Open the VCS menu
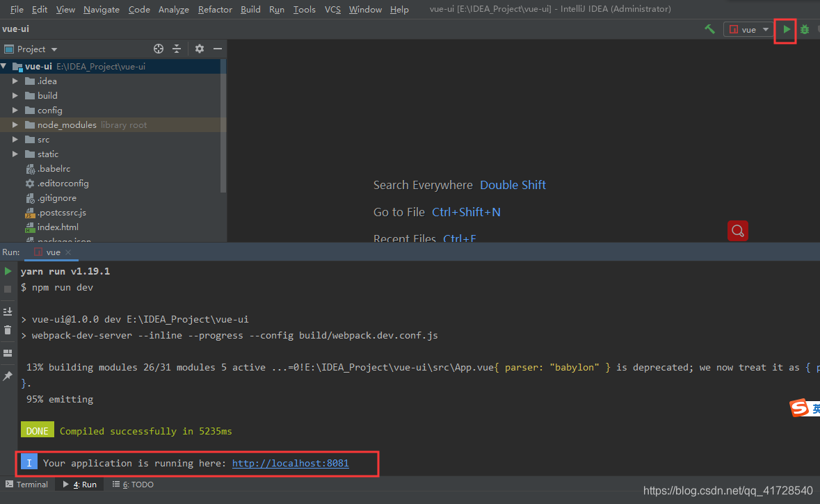820x504 pixels. click(332, 10)
